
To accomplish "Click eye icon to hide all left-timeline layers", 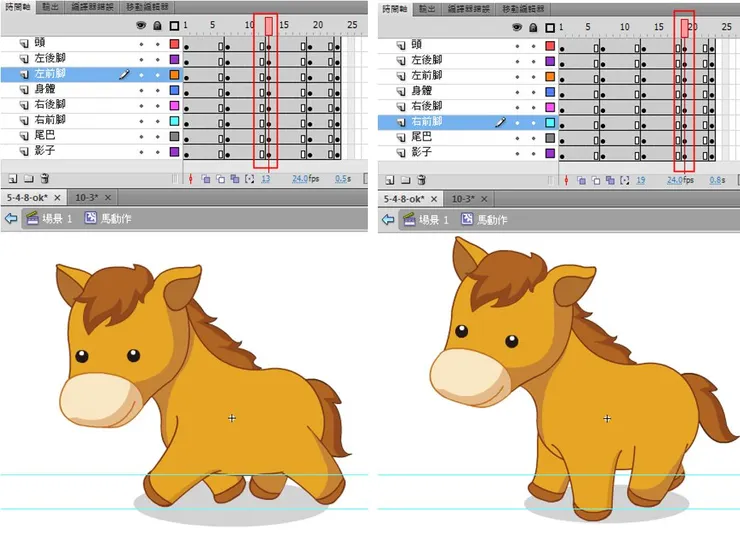I will tap(141, 25).
